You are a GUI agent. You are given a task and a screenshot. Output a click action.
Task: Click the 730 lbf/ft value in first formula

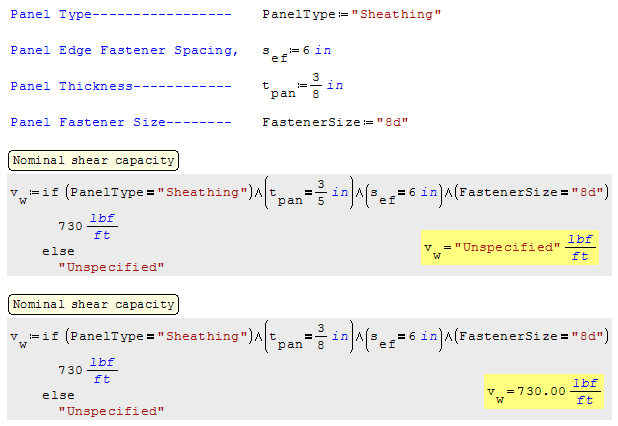pos(87,229)
